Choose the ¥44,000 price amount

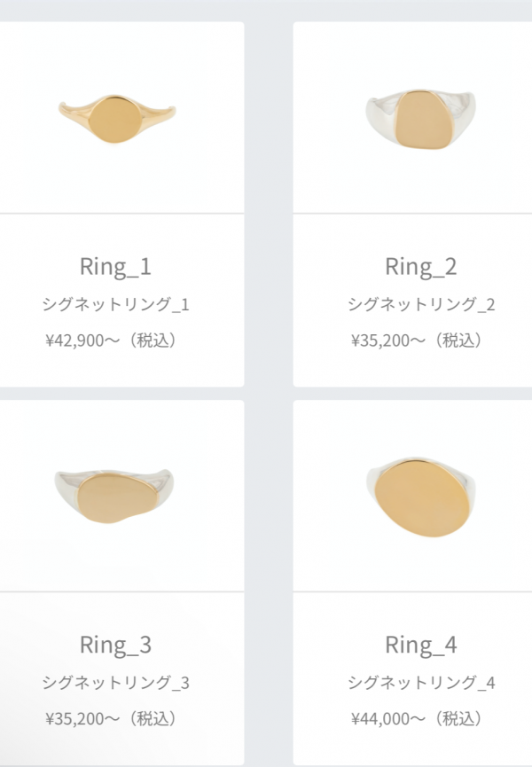[x=380, y=717]
